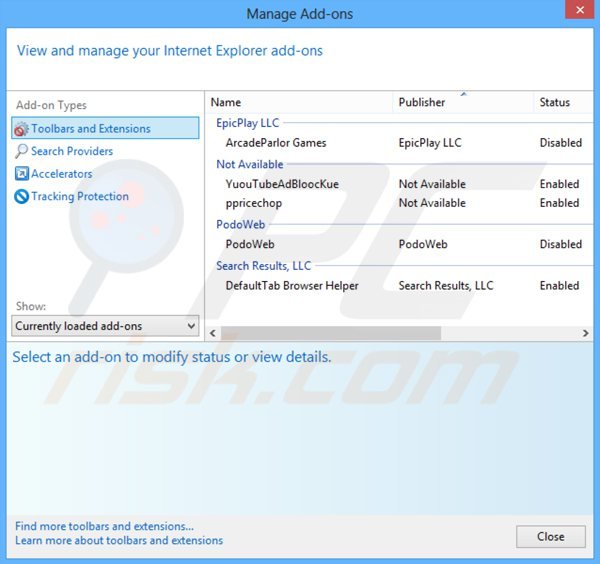Click Enabled status of ppricechop

pyautogui.click(x=559, y=203)
